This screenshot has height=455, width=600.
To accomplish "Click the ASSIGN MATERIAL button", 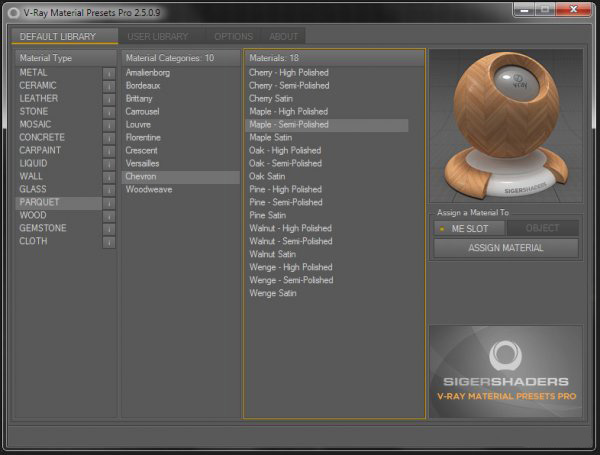I will point(506,248).
